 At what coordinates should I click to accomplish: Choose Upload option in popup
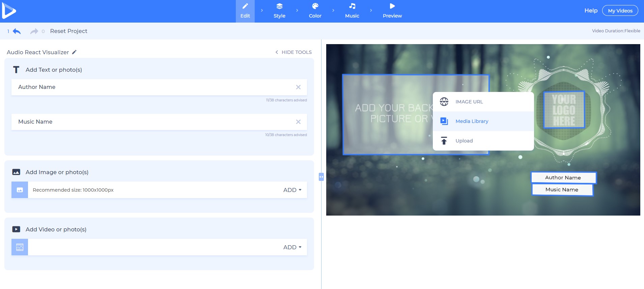[x=464, y=141]
